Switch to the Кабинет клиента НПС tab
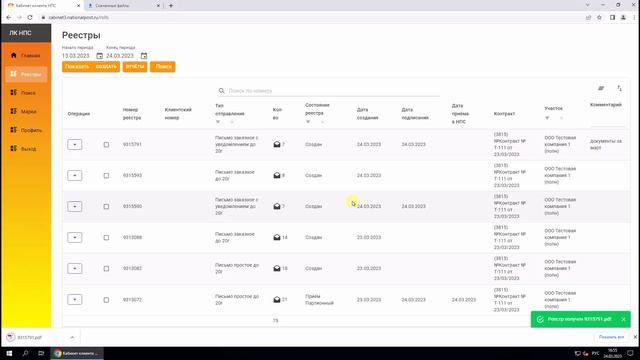Screen dimensions: 640x360 (42, 6)
